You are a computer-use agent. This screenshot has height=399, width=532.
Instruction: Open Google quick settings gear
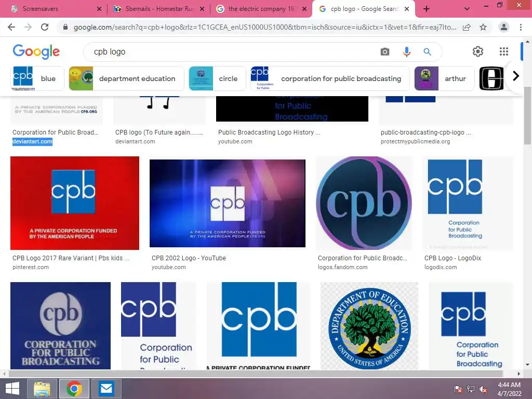click(x=478, y=51)
